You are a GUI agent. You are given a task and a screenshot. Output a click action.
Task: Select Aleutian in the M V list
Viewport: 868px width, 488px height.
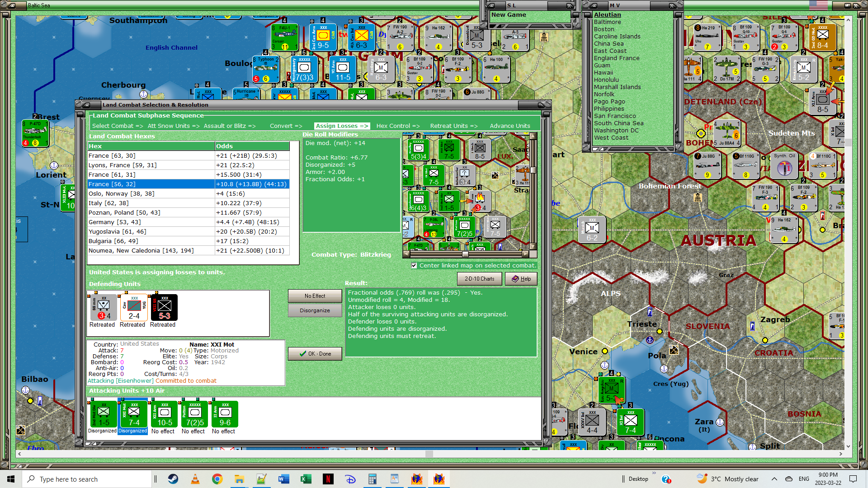(607, 15)
